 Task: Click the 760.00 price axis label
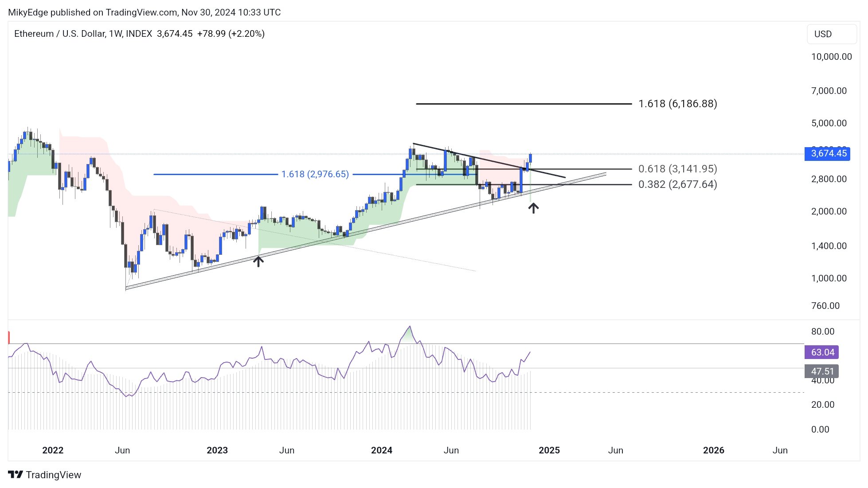click(x=825, y=306)
